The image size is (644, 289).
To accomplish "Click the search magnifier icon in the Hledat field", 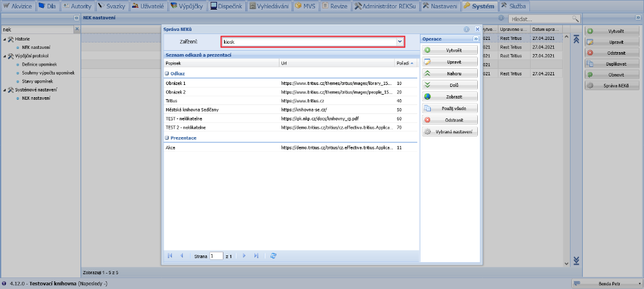I will pos(575,20).
